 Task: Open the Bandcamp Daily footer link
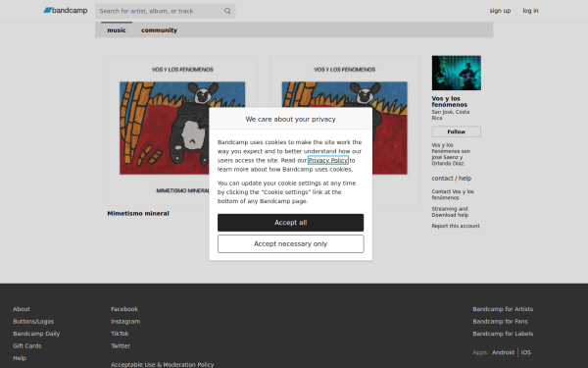(x=36, y=334)
